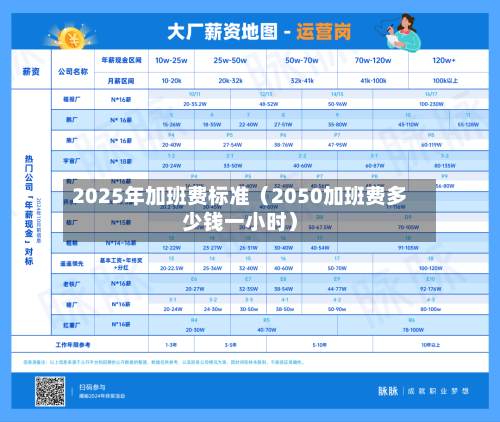This screenshot has height=422, width=500.
Task: Click the 10年以上 experience cell
Action: pyautogui.click(x=431, y=345)
